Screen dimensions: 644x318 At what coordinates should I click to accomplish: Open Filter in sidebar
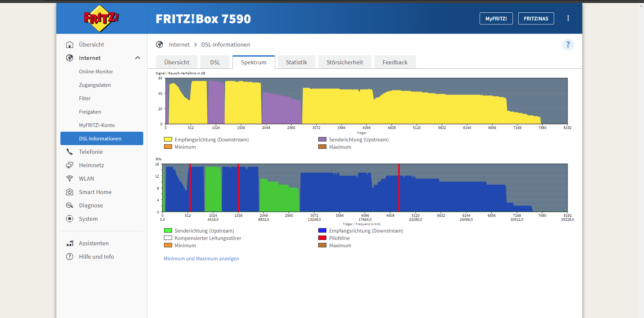pyautogui.click(x=85, y=99)
